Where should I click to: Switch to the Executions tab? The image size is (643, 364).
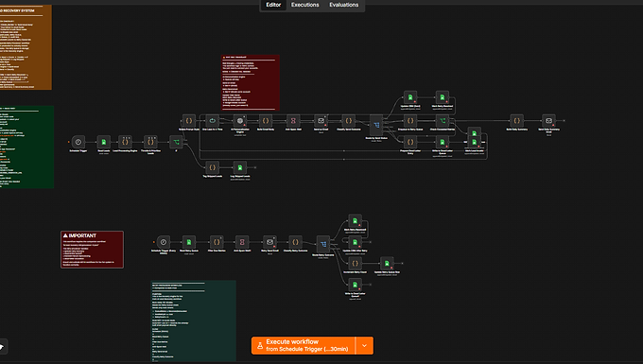coord(304,5)
